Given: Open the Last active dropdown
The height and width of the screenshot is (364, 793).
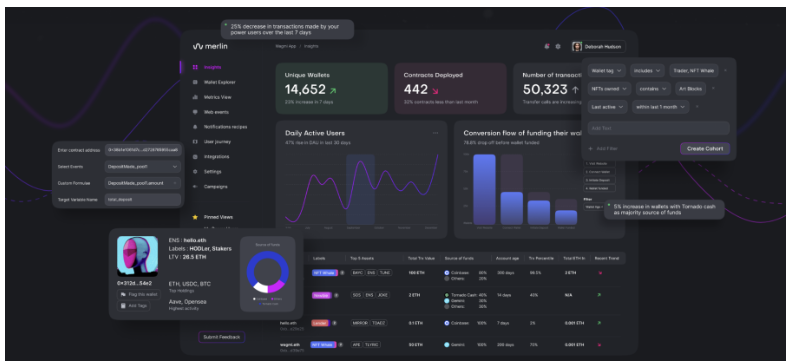Looking at the screenshot, I should [x=607, y=107].
